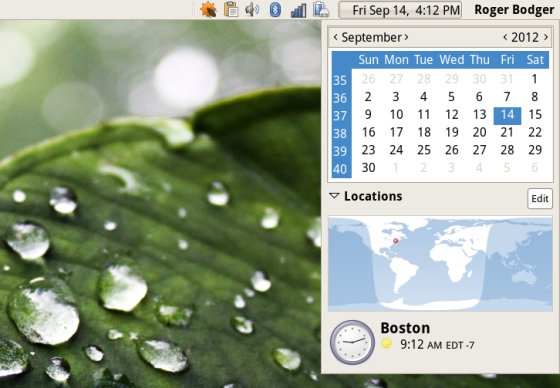Screen dimensions: 560x388
Task: Select September 25 in calendar
Action: pyautogui.click(x=424, y=150)
